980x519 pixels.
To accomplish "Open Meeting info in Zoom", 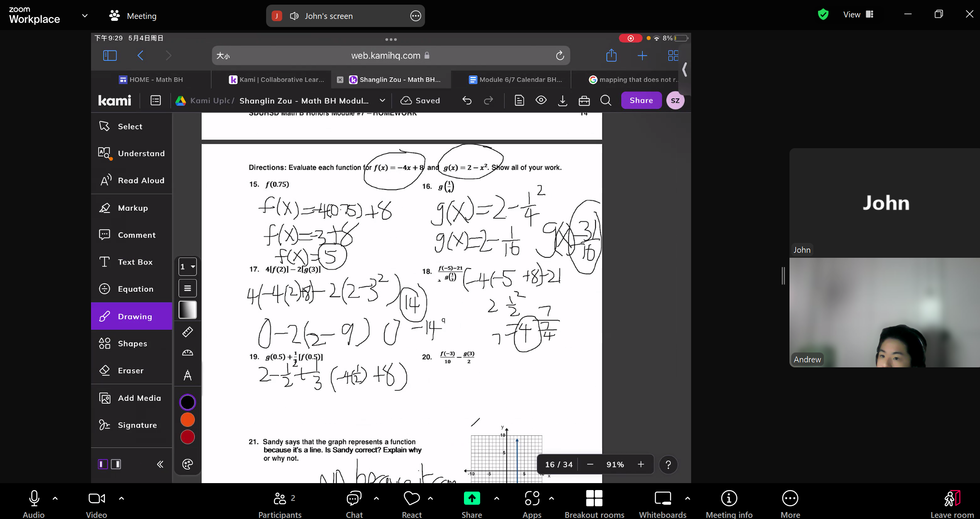I will pyautogui.click(x=729, y=504).
